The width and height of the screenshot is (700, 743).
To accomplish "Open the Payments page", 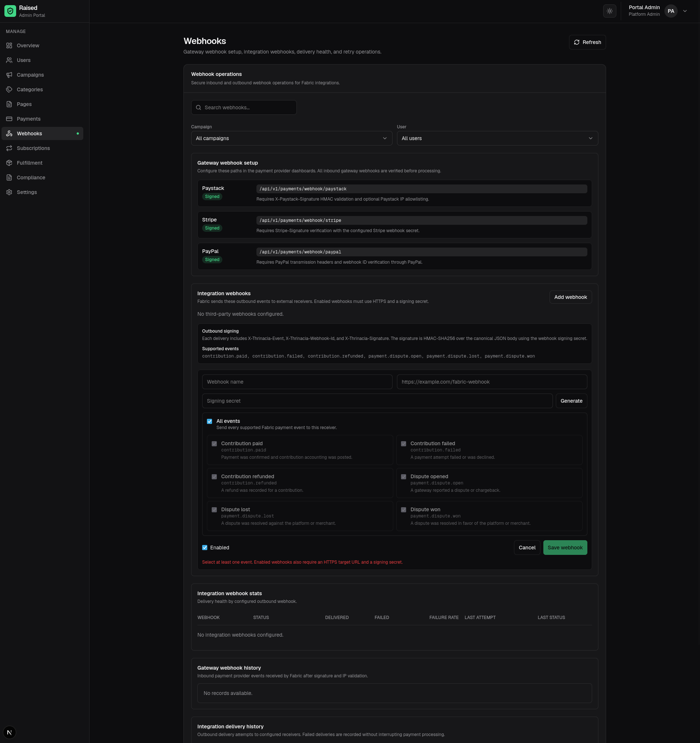I will (42, 119).
